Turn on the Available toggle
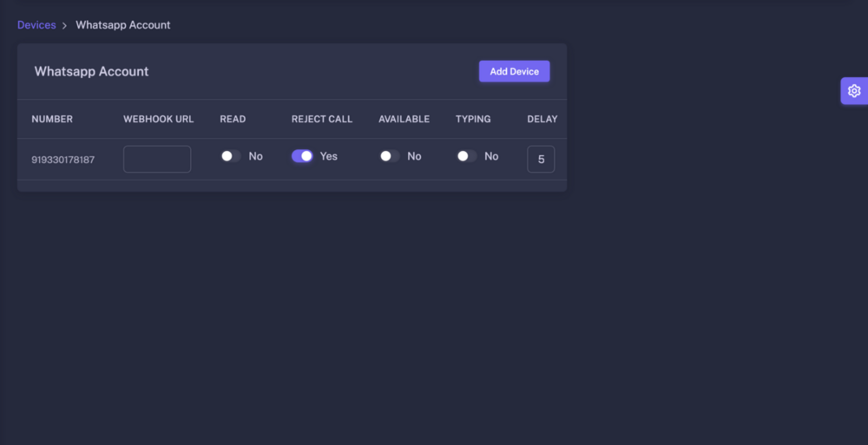Image resolution: width=868 pixels, height=445 pixels. 390,156
